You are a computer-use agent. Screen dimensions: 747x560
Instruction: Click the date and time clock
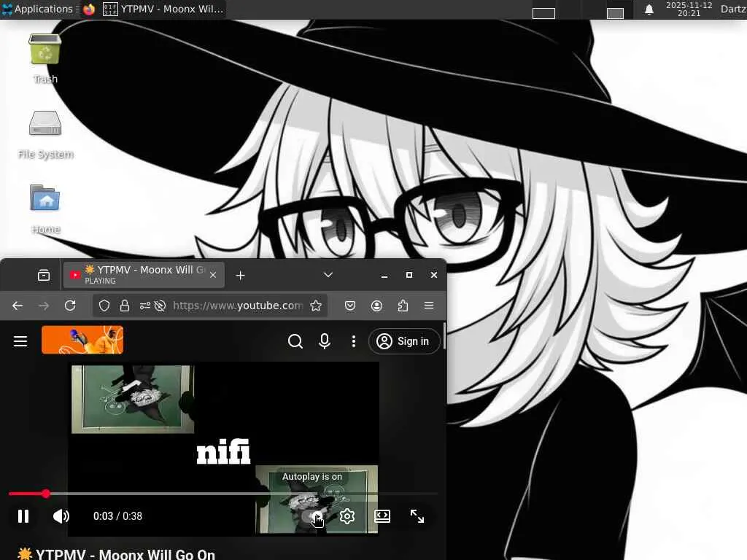(689, 9)
